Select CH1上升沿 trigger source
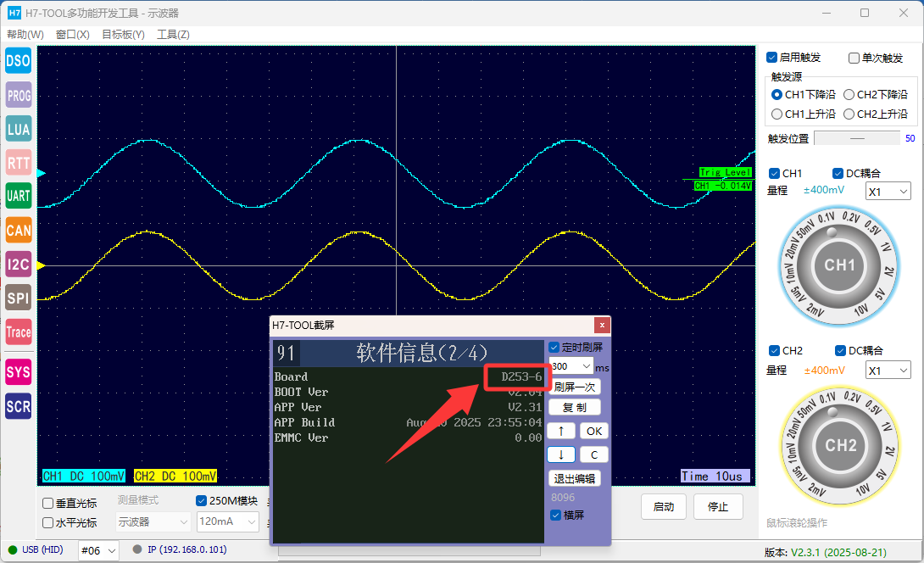The width and height of the screenshot is (924, 563). coord(776,114)
